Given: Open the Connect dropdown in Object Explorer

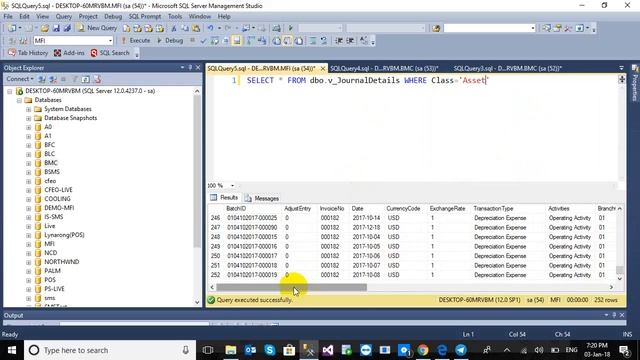Looking at the screenshot, I should [x=20, y=79].
